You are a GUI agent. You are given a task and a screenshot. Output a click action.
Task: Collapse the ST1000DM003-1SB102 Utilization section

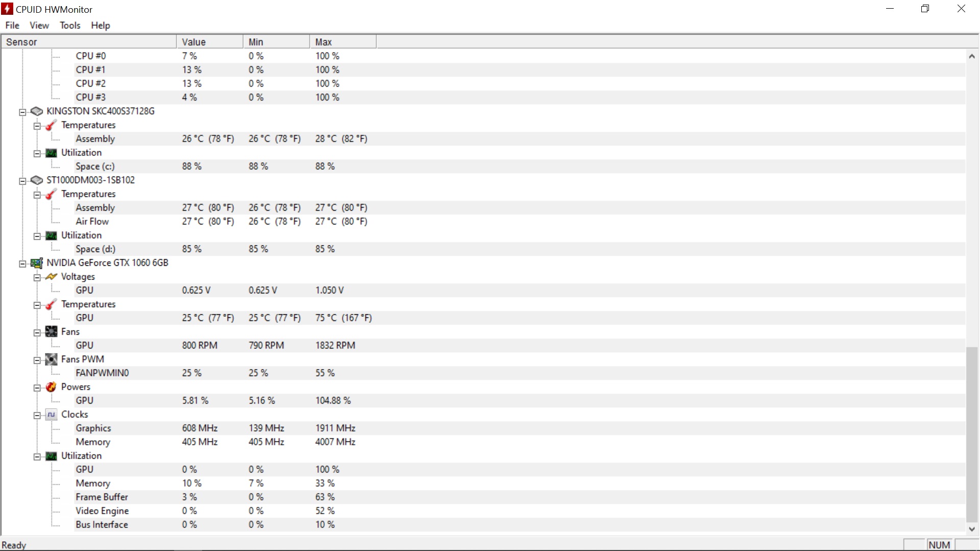pos(37,236)
